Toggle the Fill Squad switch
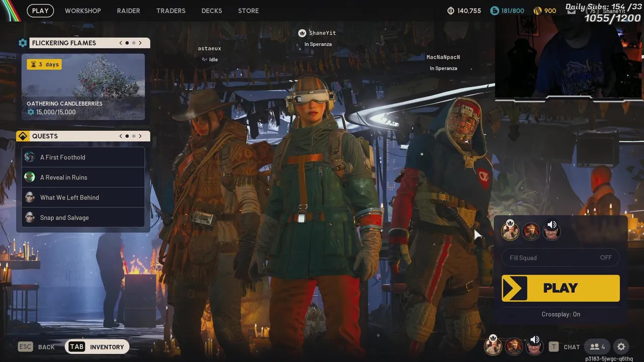This screenshot has width=644, height=362. tap(560, 257)
